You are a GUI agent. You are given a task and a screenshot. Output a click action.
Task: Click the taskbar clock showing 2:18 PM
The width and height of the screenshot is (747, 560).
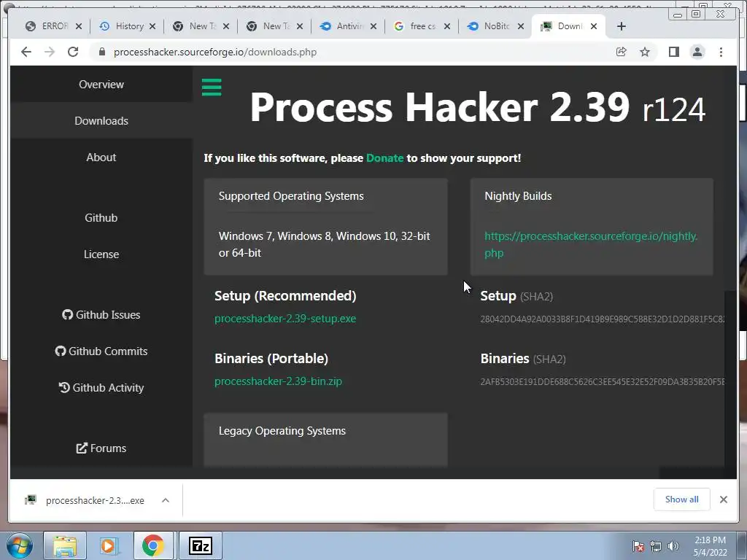pyautogui.click(x=710, y=545)
